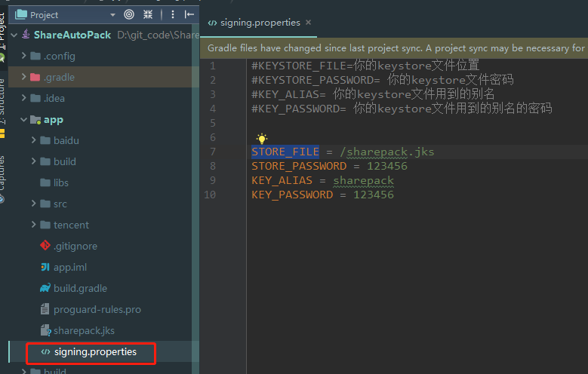Expand the build folder under app
Image resolution: width=588 pixels, height=374 pixels.
tap(33, 161)
